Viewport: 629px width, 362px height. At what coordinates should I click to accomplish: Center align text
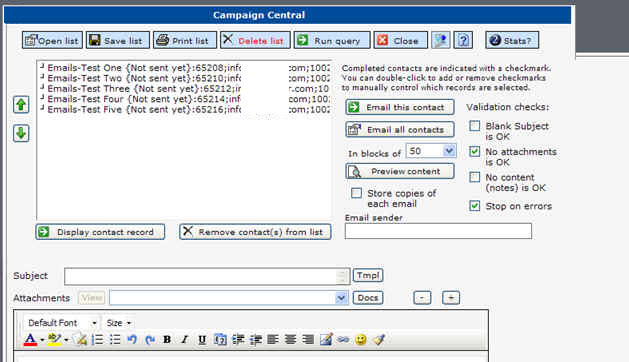(x=290, y=340)
